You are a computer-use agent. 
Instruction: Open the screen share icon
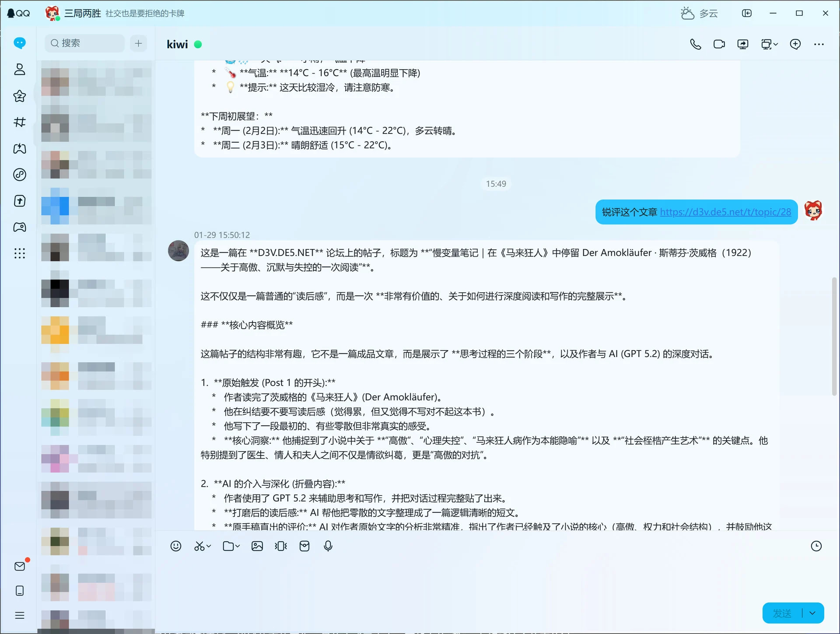click(742, 44)
